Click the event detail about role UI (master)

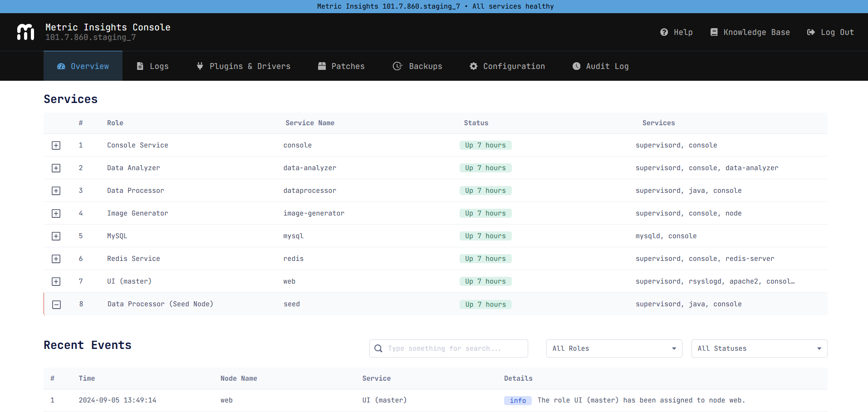coord(641,400)
